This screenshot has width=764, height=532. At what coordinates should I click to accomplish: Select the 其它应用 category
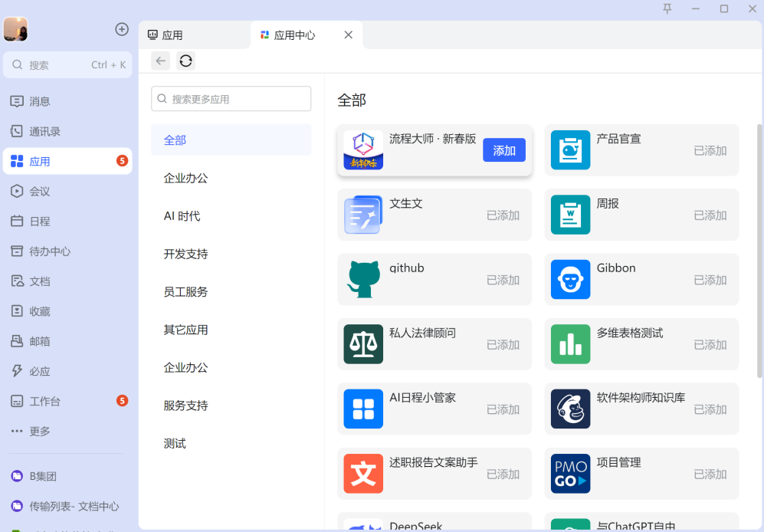231,330
